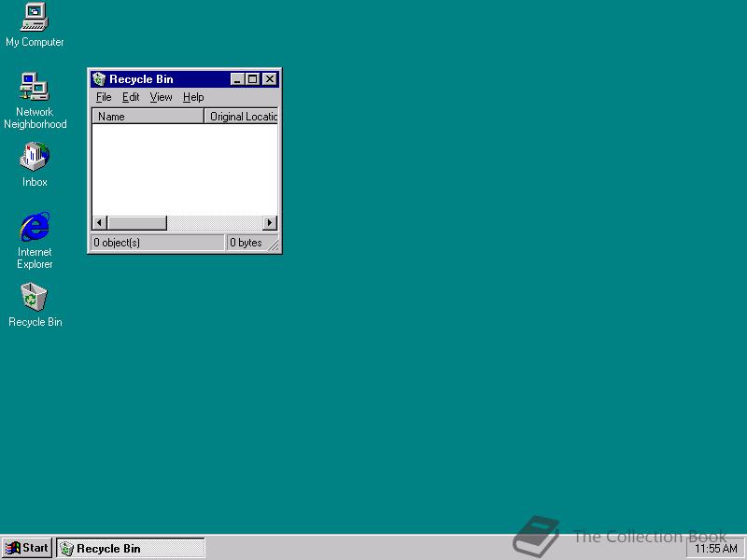Sort by the Name column header
Screen dimensions: 747x560
pos(148,116)
